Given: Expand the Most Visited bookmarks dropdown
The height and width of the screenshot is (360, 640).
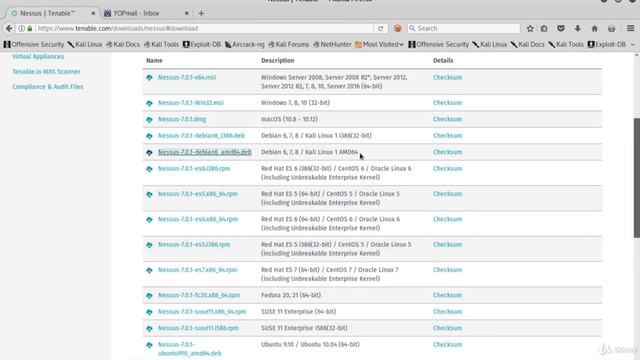Looking at the screenshot, I should pos(380,44).
